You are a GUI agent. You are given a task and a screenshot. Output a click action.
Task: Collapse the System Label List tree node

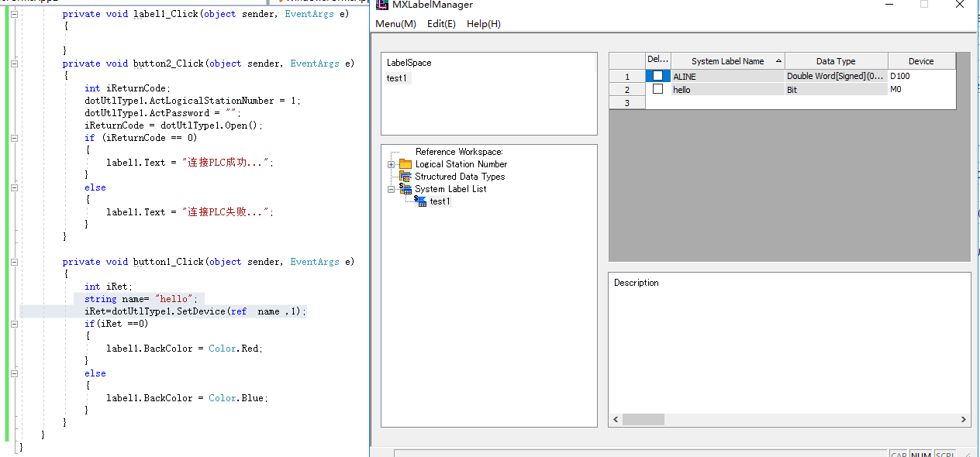(x=392, y=189)
